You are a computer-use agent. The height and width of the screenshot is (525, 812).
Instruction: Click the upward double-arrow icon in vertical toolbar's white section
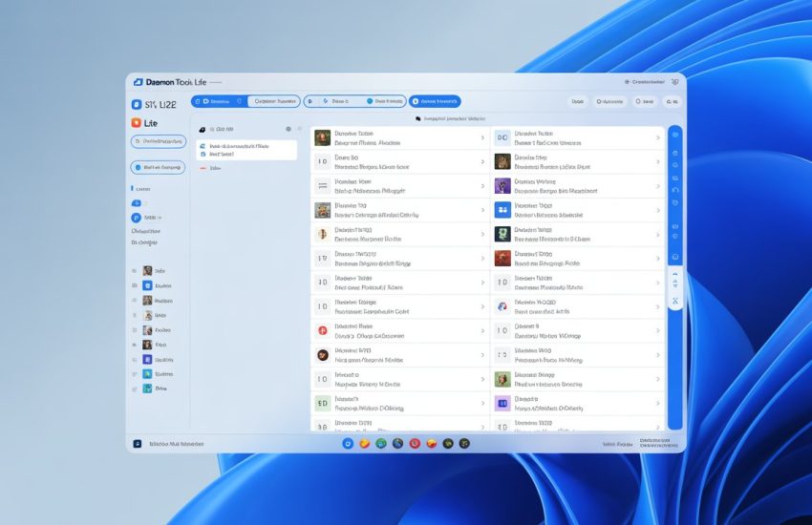[x=675, y=274]
